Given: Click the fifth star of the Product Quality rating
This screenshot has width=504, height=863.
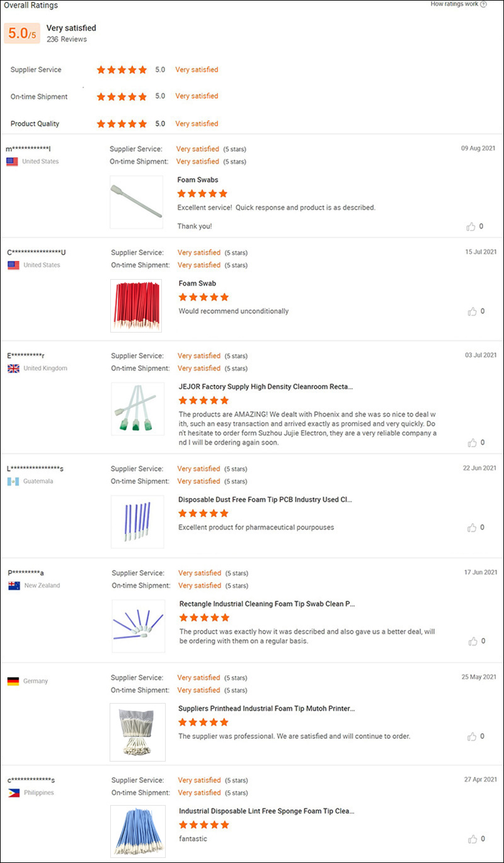Looking at the screenshot, I should pos(142,123).
